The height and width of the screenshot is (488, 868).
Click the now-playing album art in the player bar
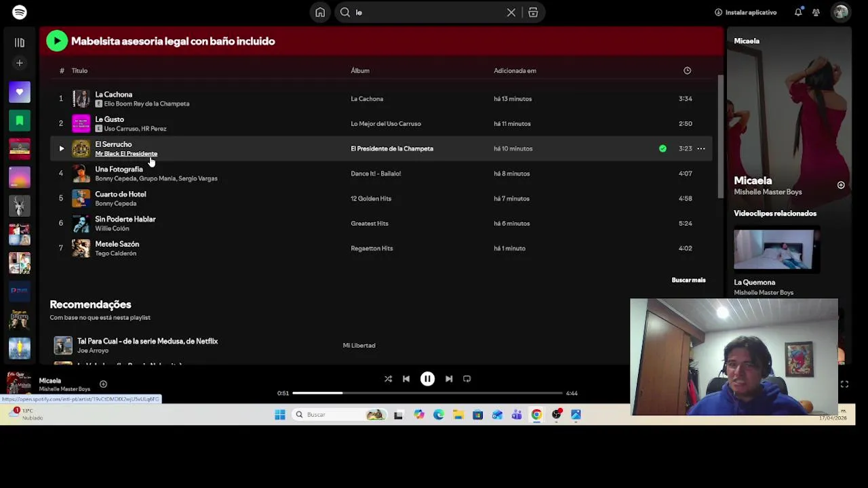click(19, 384)
